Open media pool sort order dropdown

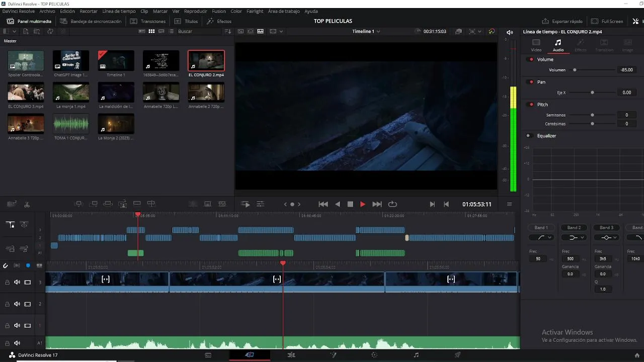pyautogui.click(x=228, y=31)
